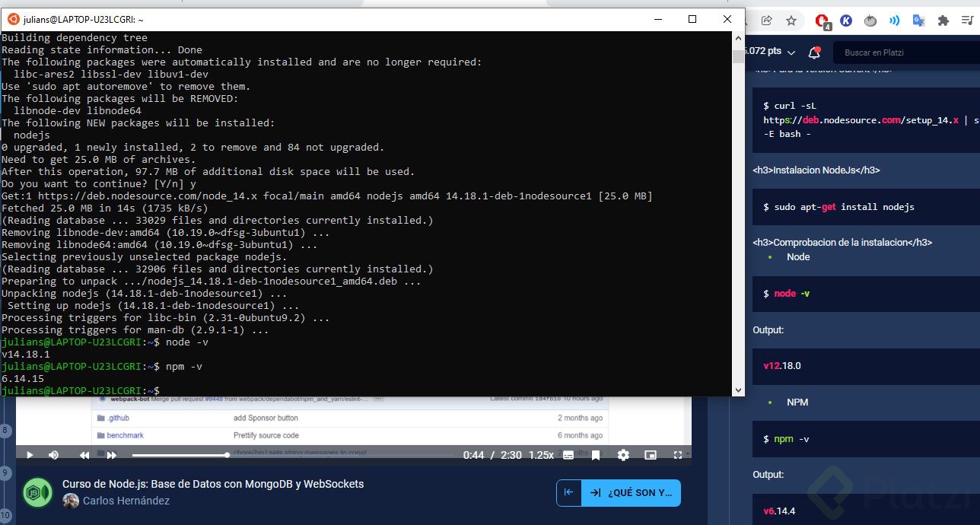Viewport: 980px width, 525px height.
Task: Play the video
Action: pyautogui.click(x=30, y=455)
